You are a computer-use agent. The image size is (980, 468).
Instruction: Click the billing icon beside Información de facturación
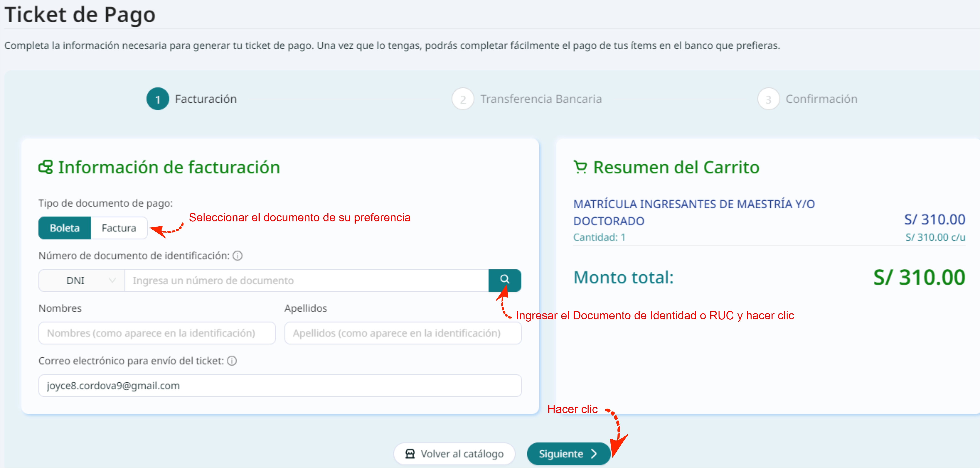tap(46, 167)
